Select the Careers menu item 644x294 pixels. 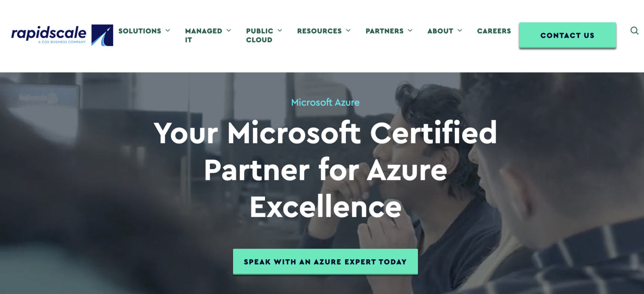click(x=494, y=31)
